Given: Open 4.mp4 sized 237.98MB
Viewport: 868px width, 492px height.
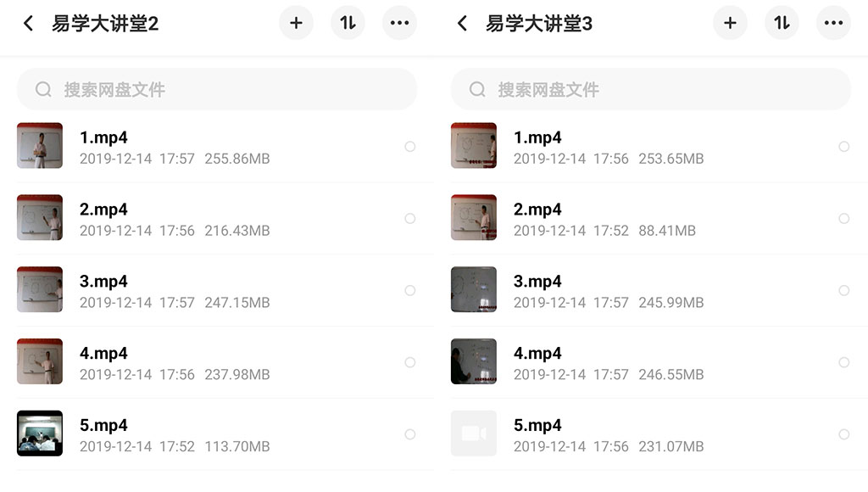Looking at the screenshot, I should pyautogui.click(x=217, y=362).
